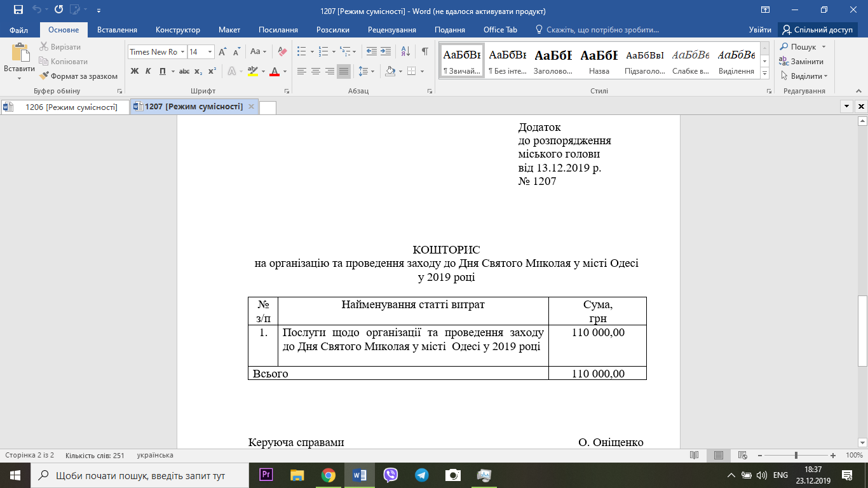868x488 pixels.
Task: Click the red font color button
Action: (x=275, y=71)
